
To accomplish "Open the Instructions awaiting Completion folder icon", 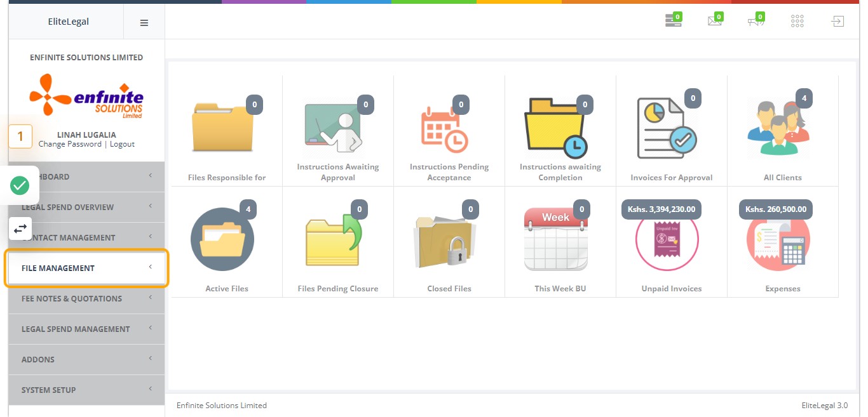I will click(x=556, y=127).
